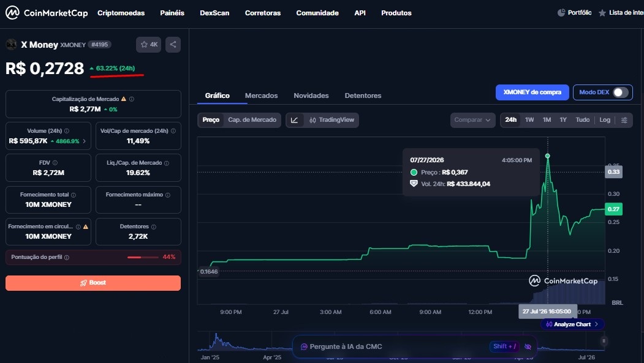Image resolution: width=644 pixels, height=363 pixels.
Task: Switch to Novidades tab
Action: (x=311, y=95)
